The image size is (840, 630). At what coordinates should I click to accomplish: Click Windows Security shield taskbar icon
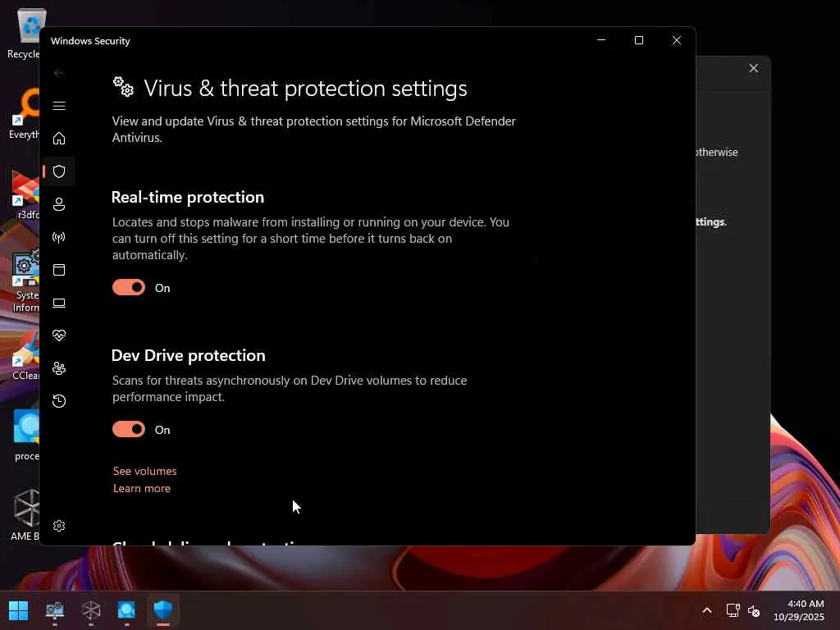(x=163, y=610)
